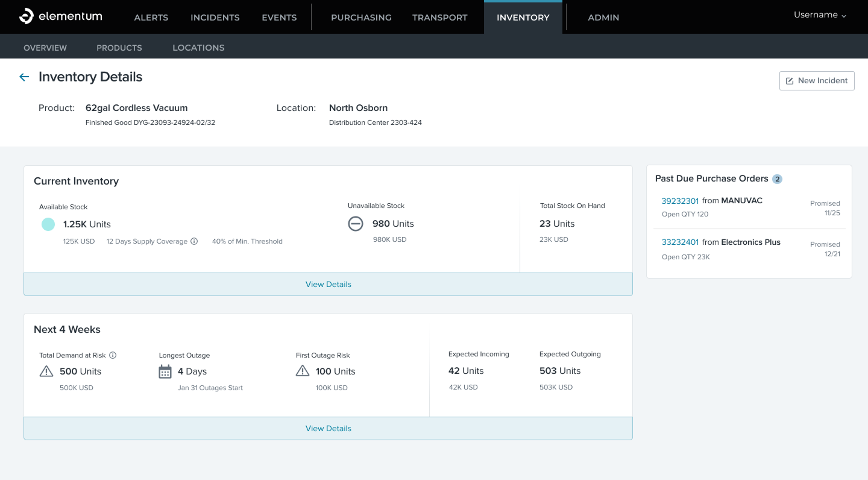Viewport: 868px width, 480px height.
Task: Click the 40% of Min. Threshold text
Action: tap(247, 241)
